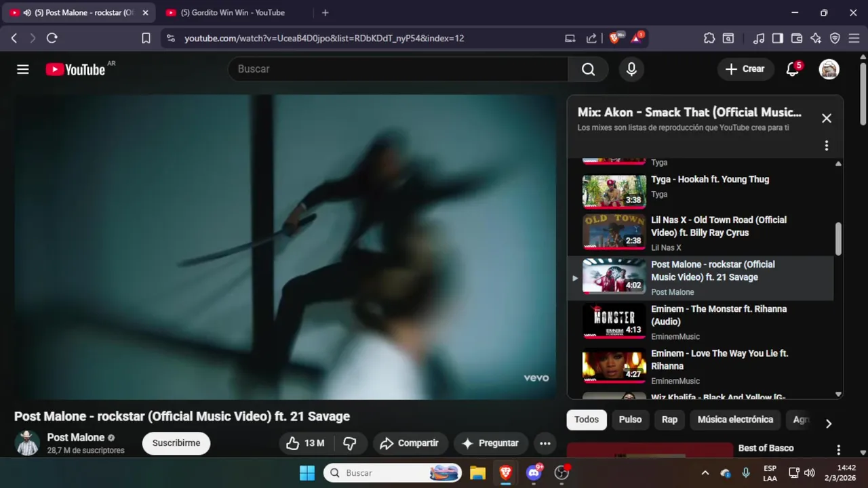Open the notifications bell

click(792, 69)
